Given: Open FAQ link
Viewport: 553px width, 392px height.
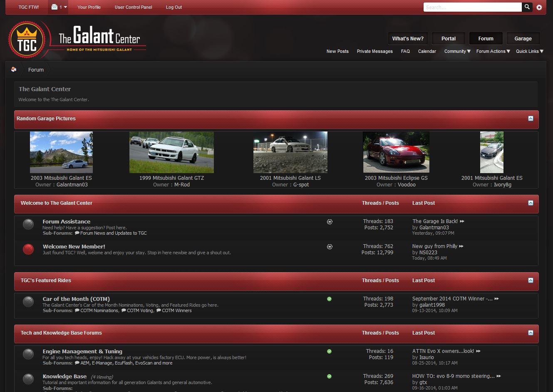Looking at the screenshot, I should pyautogui.click(x=405, y=51).
